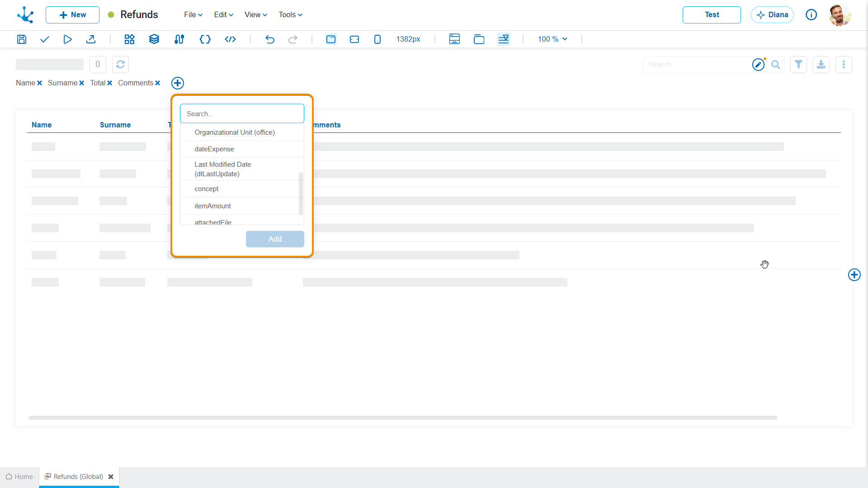Click plus icon at right table edge
The height and width of the screenshot is (488, 868).
coord(854,275)
